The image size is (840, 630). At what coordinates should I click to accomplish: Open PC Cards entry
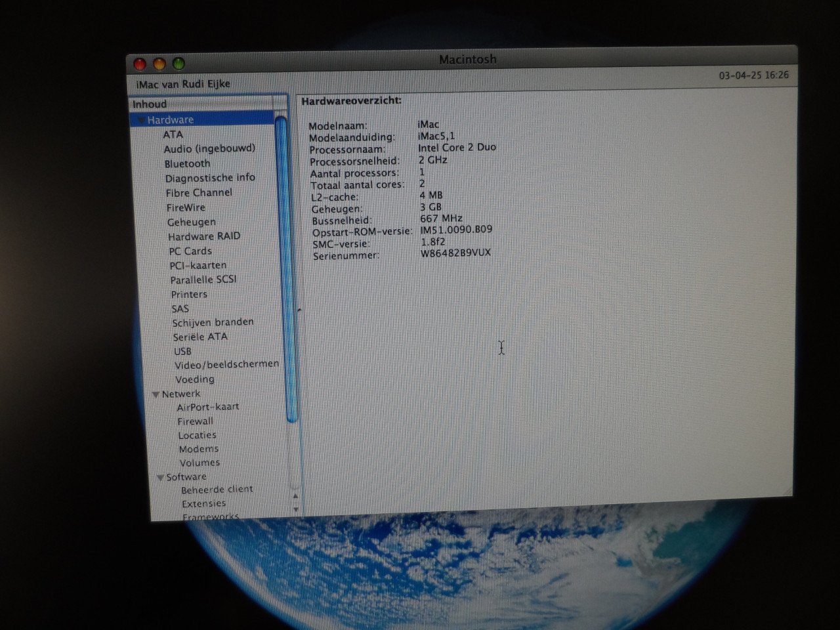tap(190, 251)
